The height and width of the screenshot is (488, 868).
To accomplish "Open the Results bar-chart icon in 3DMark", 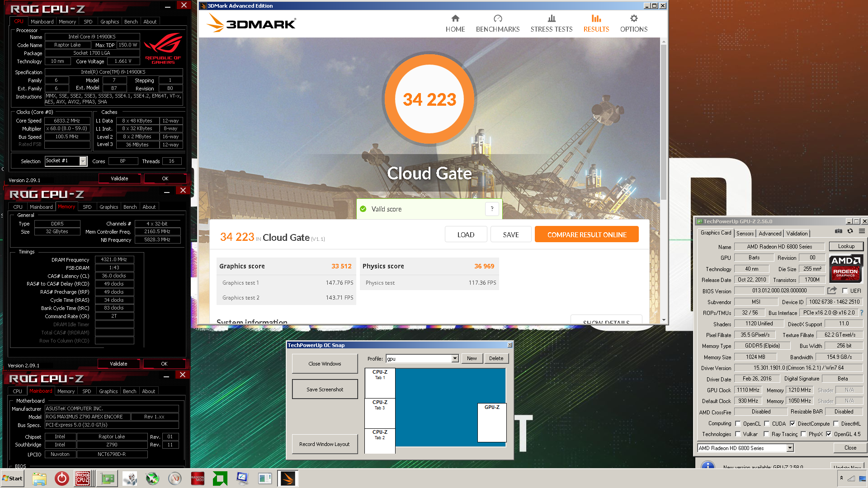I will click(x=596, y=19).
